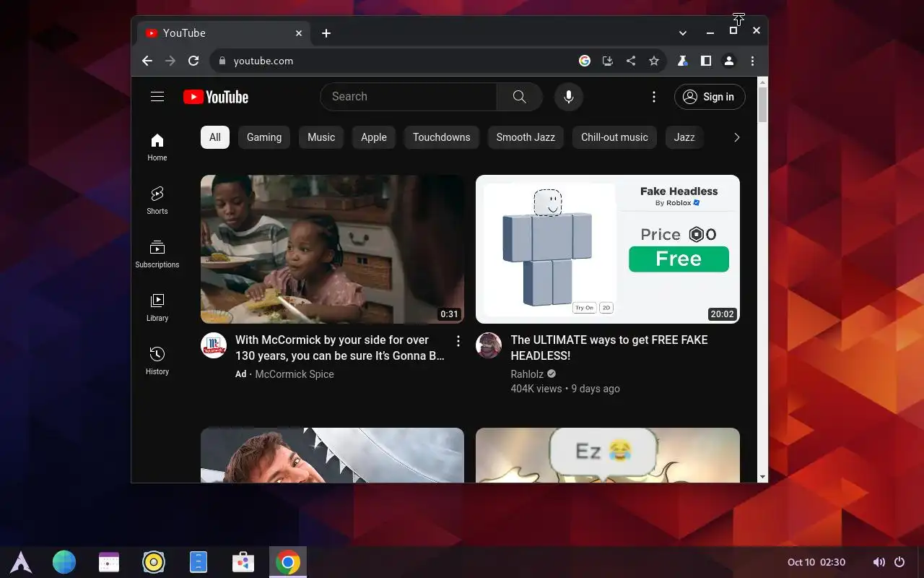The image size is (924, 578).
Task: Open History in the sidebar
Action: pyautogui.click(x=157, y=361)
